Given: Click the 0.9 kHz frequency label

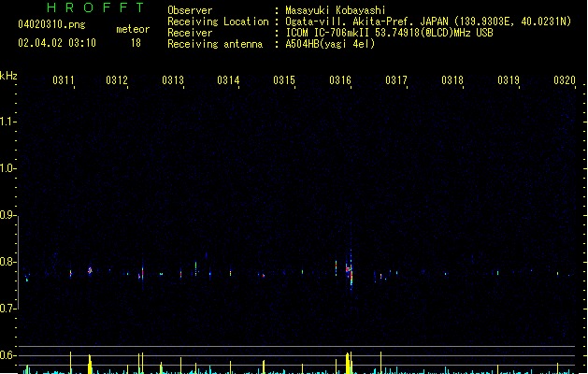Looking at the screenshot, I should [7, 215].
